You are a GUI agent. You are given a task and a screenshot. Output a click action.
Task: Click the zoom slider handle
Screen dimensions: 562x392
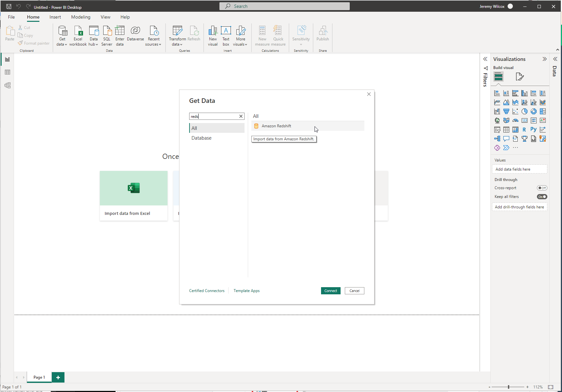pyautogui.click(x=509, y=387)
